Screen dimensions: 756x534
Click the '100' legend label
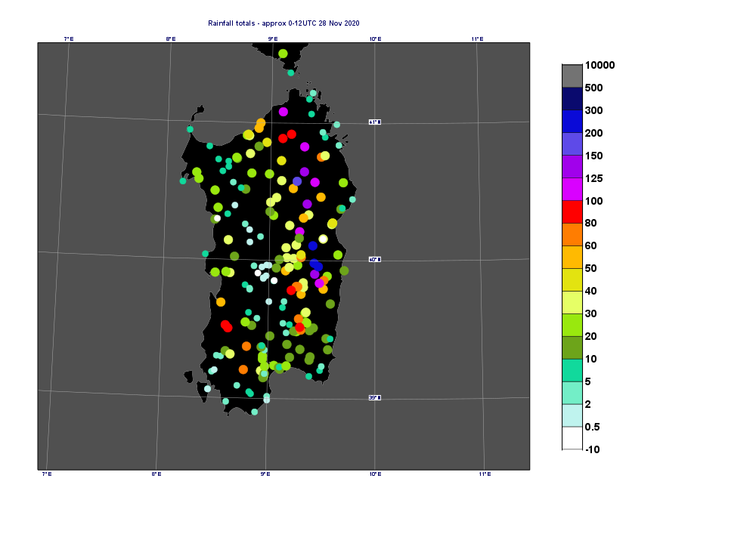pyautogui.click(x=594, y=201)
